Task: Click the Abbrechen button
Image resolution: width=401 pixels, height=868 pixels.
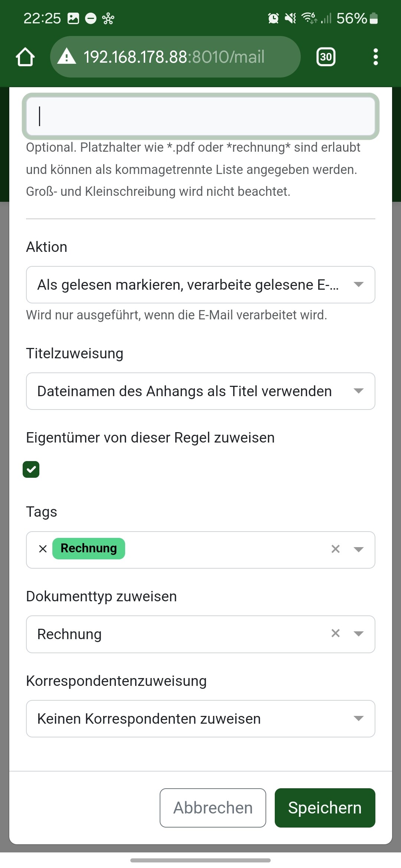Action: click(213, 808)
